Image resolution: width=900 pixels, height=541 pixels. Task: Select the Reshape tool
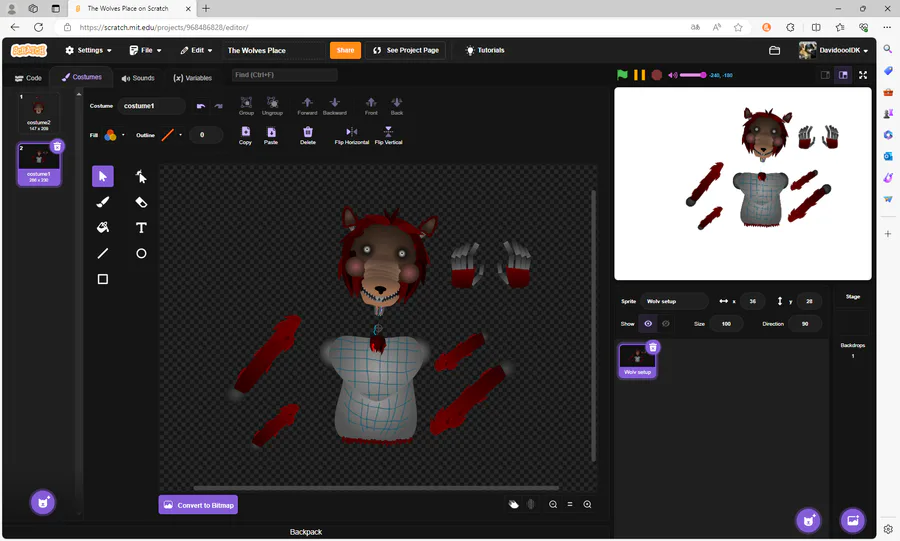141,176
